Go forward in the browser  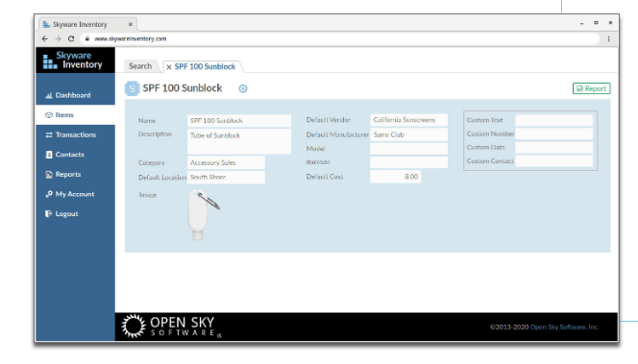coord(58,38)
